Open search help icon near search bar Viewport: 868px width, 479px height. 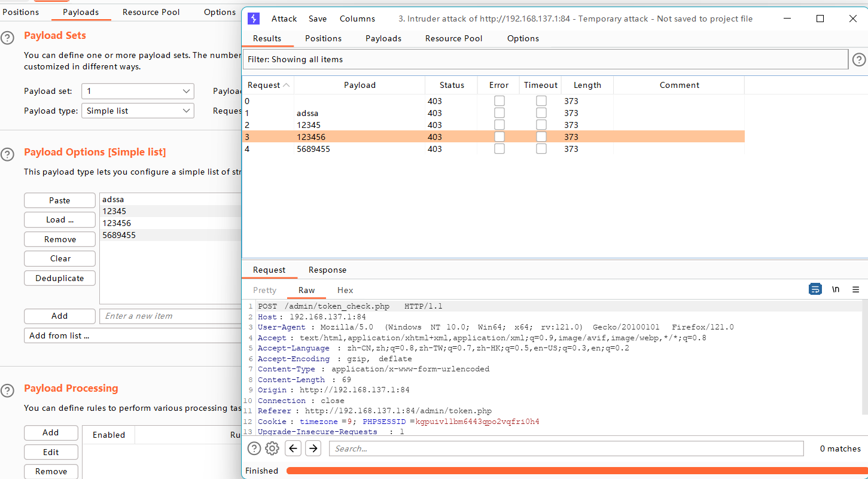[254, 448]
